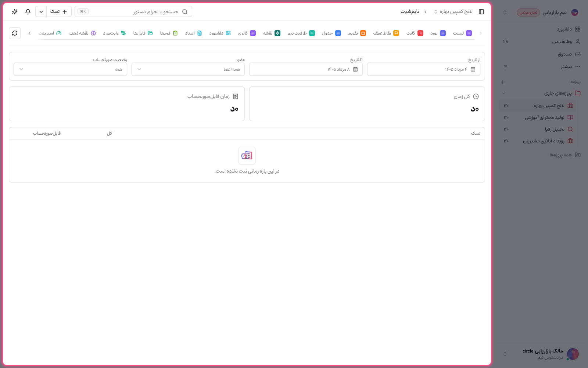The width and height of the screenshot is (588, 368).
Task: Open صندوق inbox in the sidebar
Action: [540, 54]
